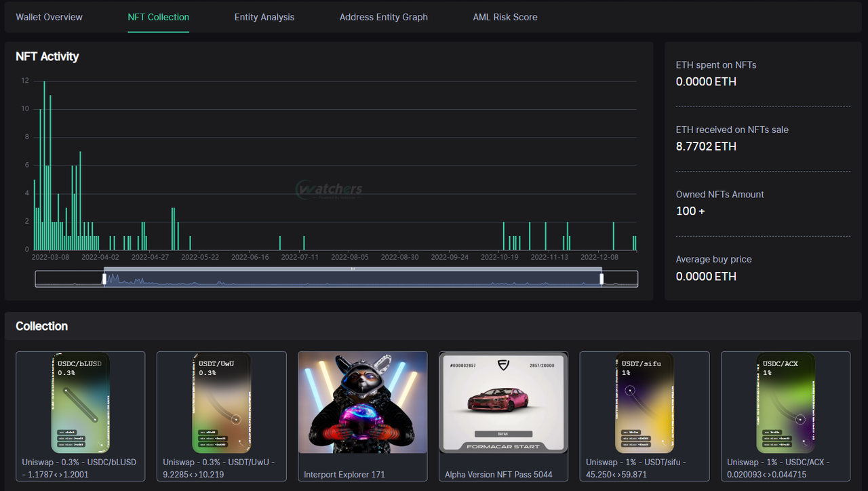
Task: Open the Formacar Start red car image
Action: [504, 403]
